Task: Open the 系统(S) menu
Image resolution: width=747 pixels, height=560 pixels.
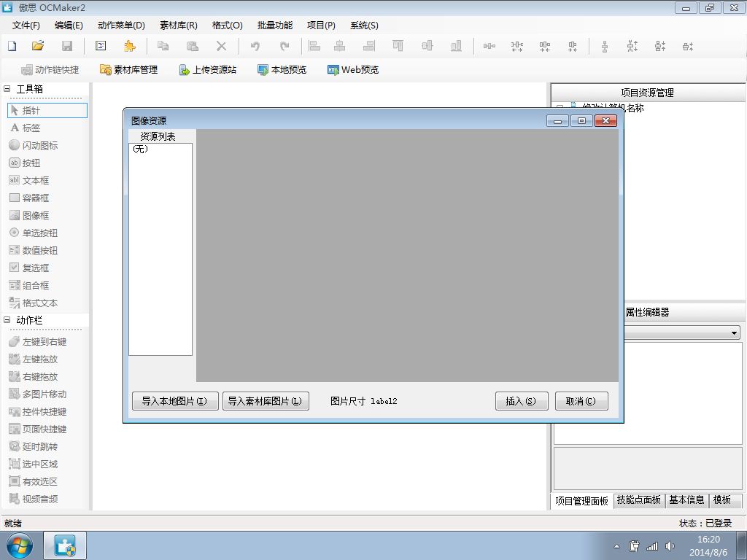Action: pos(364,26)
